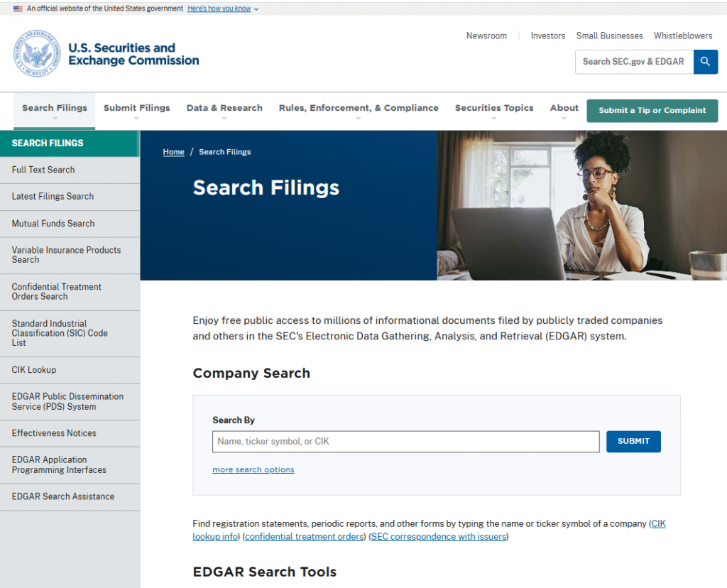Focus the Search SEC.gov & EDGAR field

[x=634, y=62]
